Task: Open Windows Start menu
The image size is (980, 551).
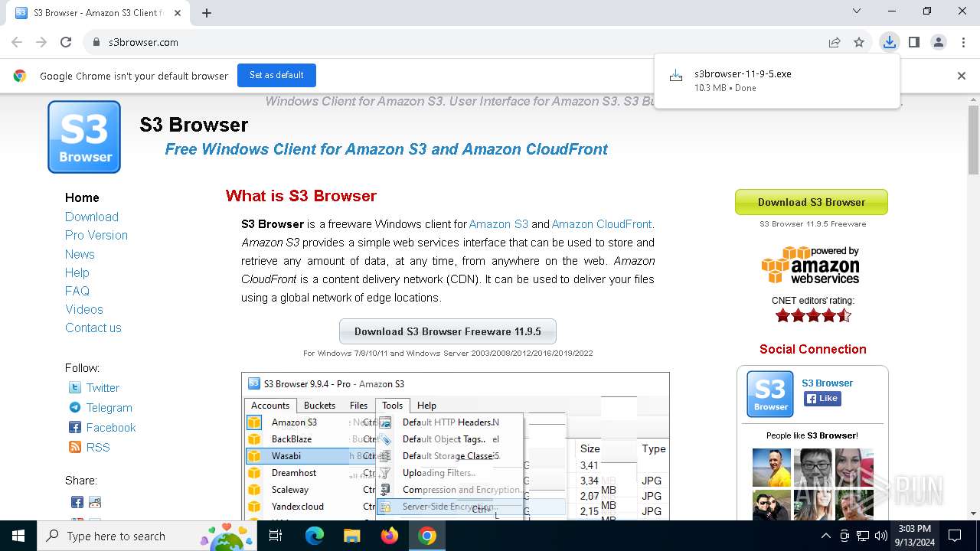Action: 18,536
